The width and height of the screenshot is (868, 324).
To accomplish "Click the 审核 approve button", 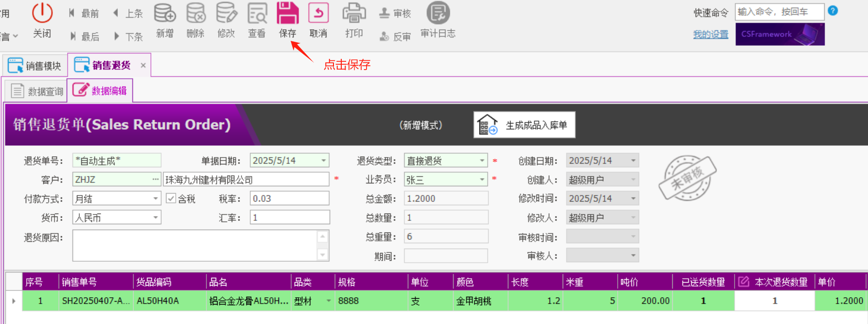I will (x=395, y=14).
